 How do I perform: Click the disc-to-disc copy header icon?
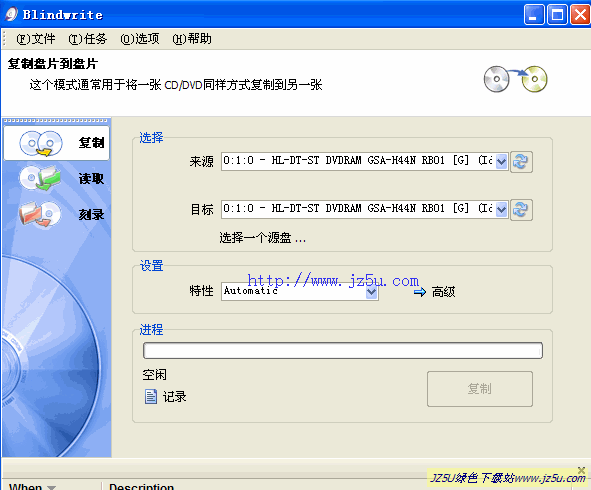515,79
